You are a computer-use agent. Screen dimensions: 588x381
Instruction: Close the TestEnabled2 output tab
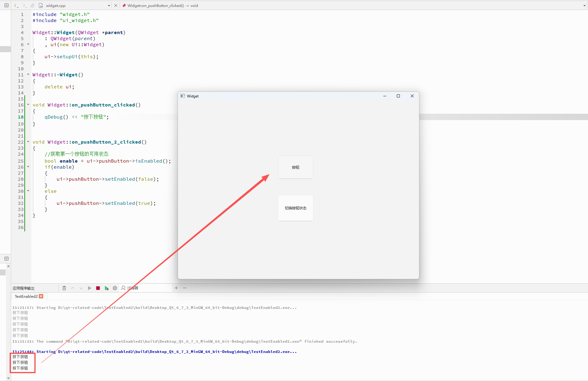41,297
